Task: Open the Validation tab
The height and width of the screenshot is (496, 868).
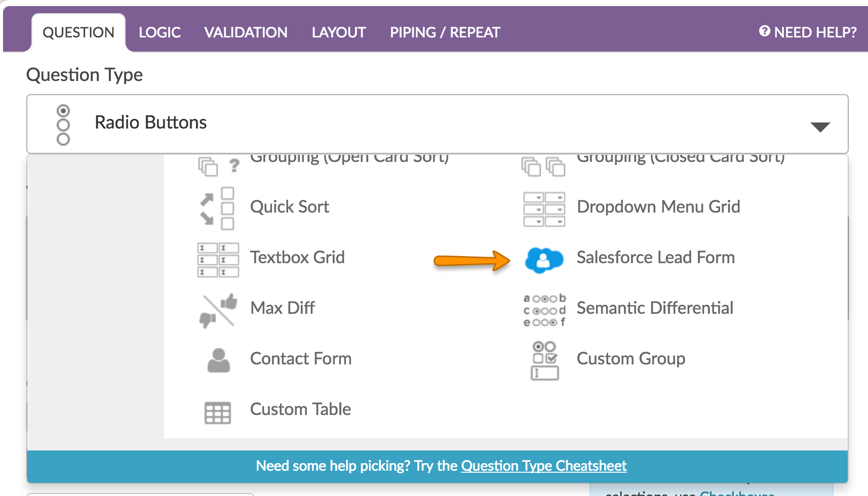Action: click(246, 32)
